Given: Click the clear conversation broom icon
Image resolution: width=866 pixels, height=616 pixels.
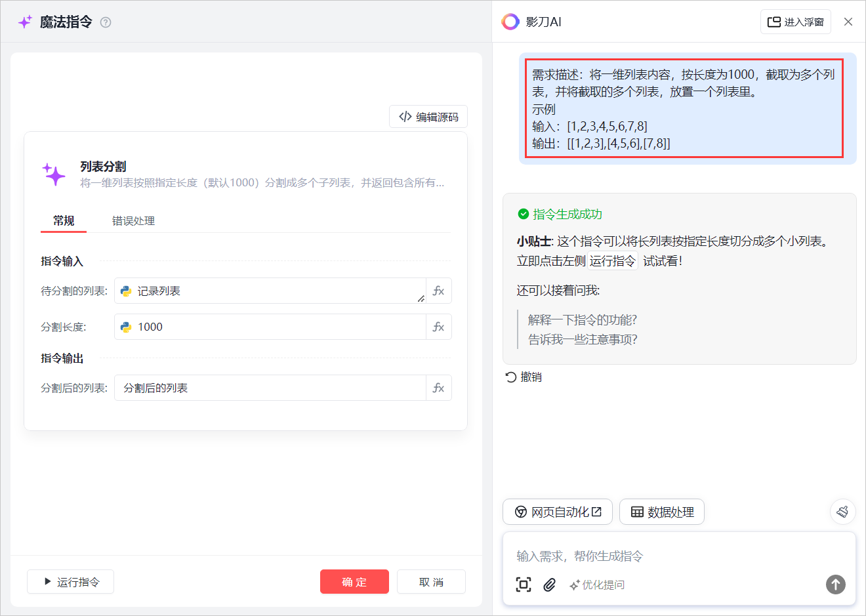Looking at the screenshot, I should pos(842,512).
